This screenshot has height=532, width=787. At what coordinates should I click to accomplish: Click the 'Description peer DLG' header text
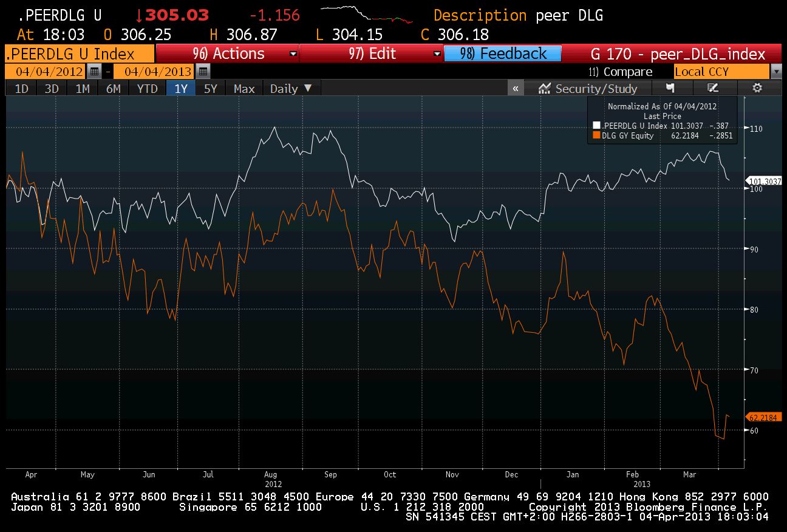click(518, 15)
